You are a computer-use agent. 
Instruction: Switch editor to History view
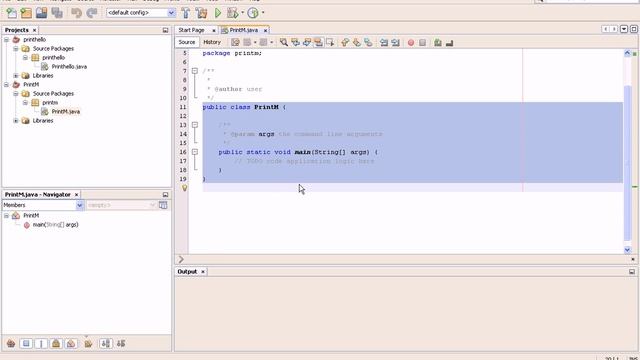click(212, 42)
